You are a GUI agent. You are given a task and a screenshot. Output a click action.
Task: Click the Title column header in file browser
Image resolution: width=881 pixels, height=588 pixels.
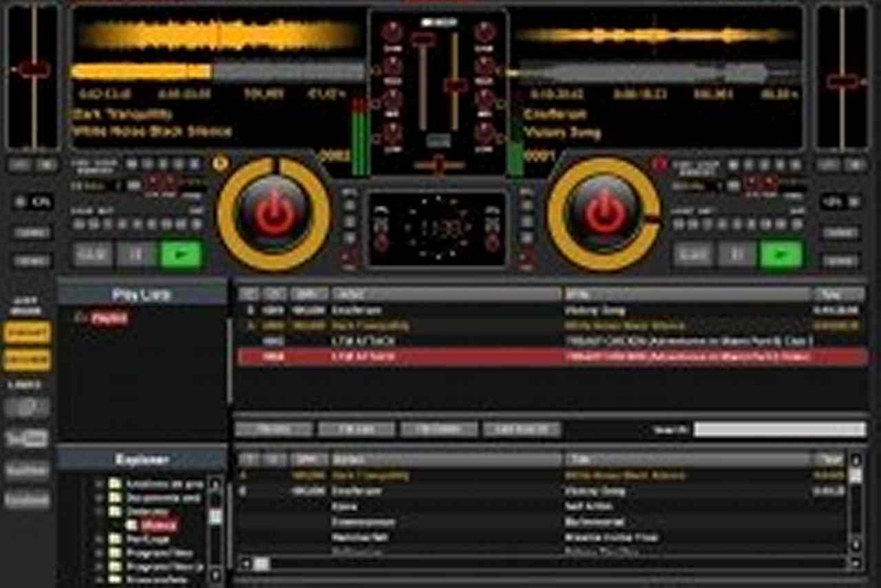pos(687,459)
